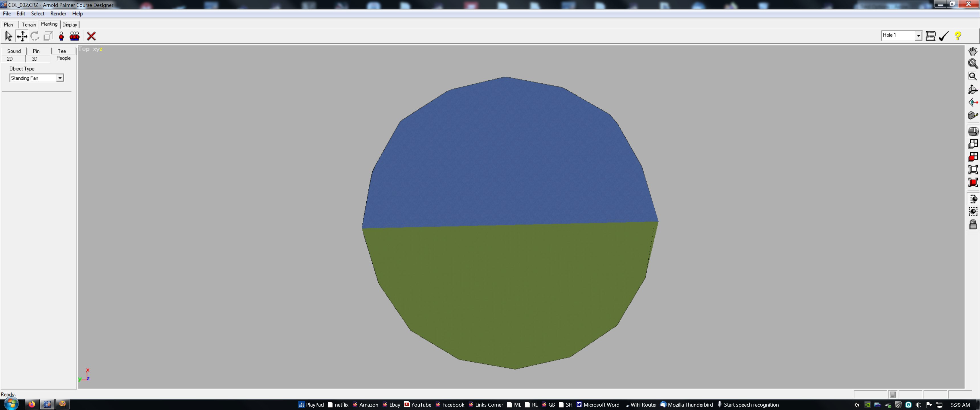Image resolution: width=980 pixels, height=410 pixels.
Task: Open the hole notes scroll icon
Action: (x=931, y=36)
